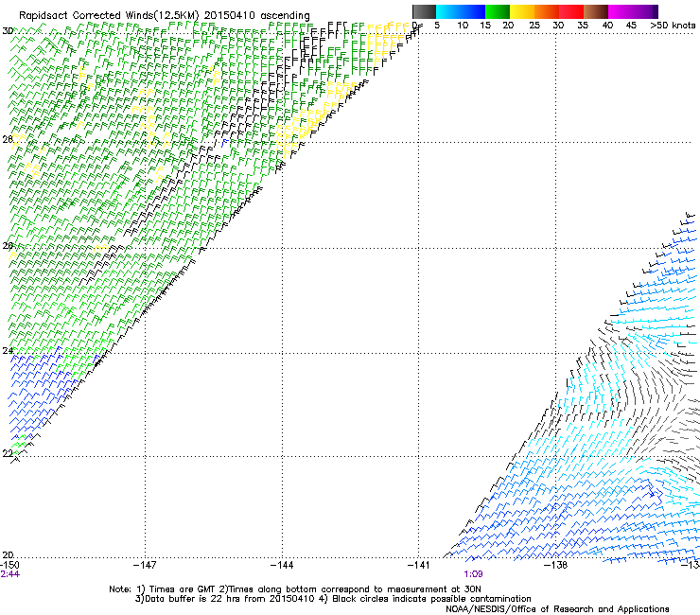Click the red 30-35 knots legend segment
The image size is (700, 615).
tap(571, 11)
